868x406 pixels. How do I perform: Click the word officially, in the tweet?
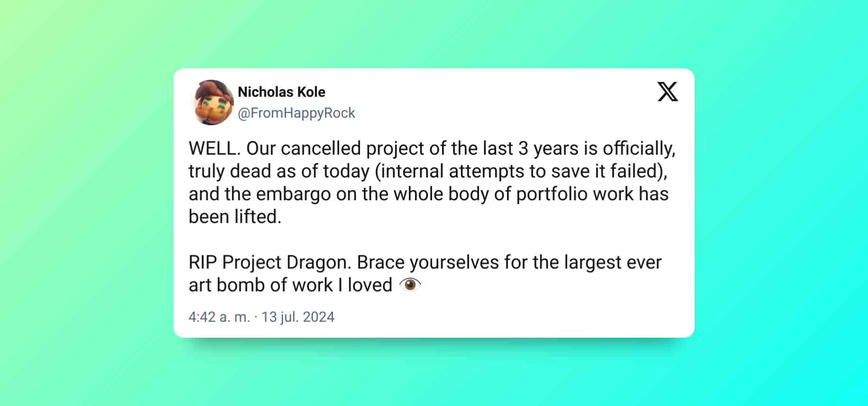(x=639, y=148)
